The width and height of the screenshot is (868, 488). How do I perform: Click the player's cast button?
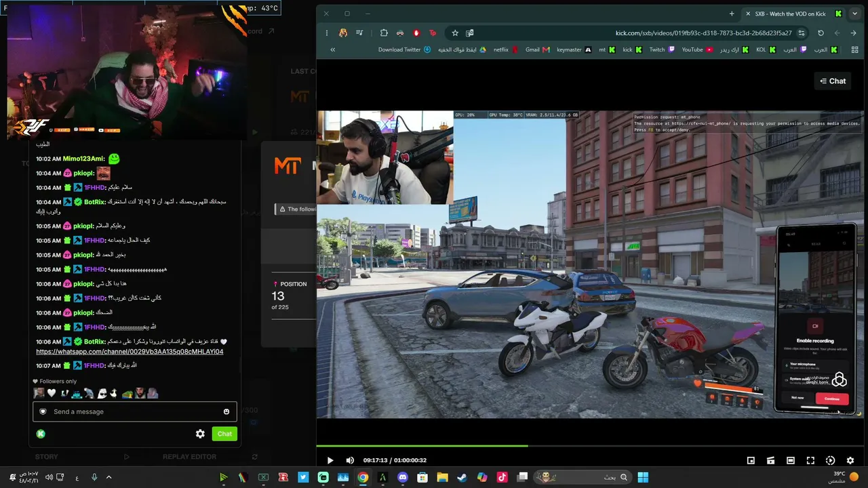[x=770, y=460]
